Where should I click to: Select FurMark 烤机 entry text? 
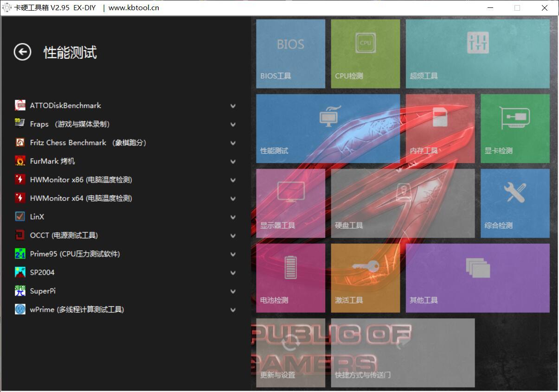point(52,161)
